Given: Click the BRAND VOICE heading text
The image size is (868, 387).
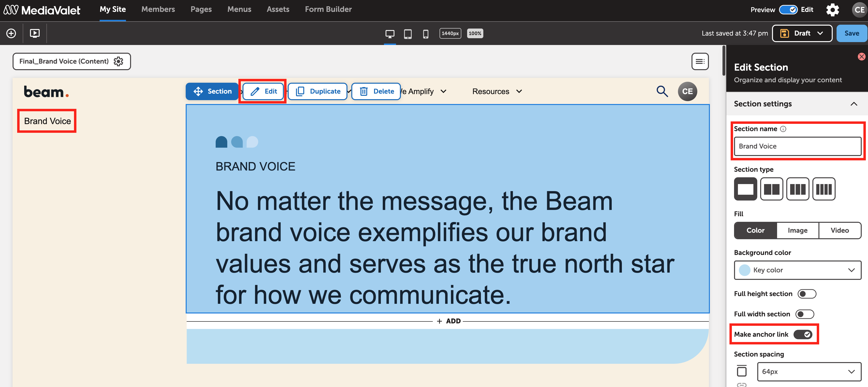Looking at the screenshot, I should [x=255, y=167].
